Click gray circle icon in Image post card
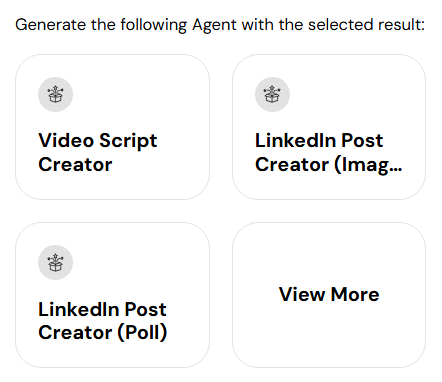442x382 pixels. (272, 94)
